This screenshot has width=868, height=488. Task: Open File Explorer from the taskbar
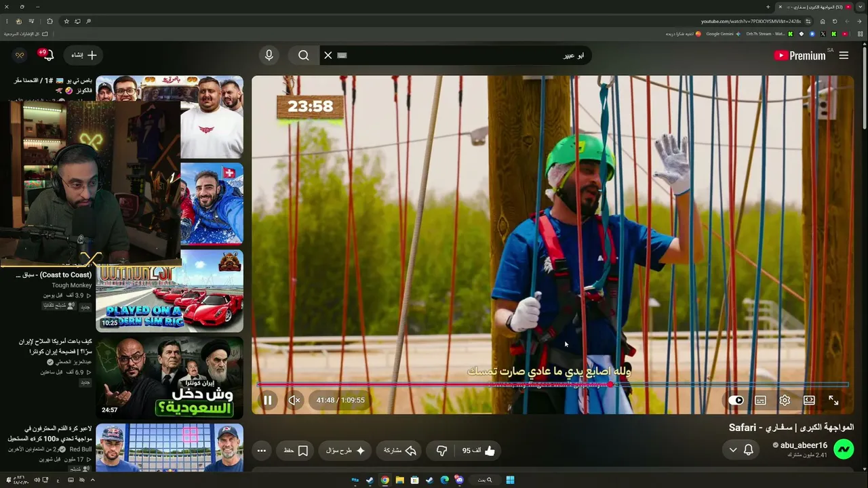pos(399,480)
